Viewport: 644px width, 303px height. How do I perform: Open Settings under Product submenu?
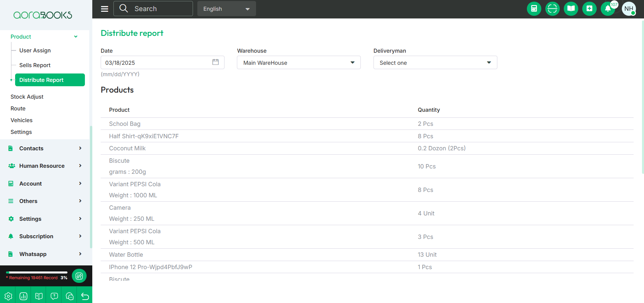21,132
